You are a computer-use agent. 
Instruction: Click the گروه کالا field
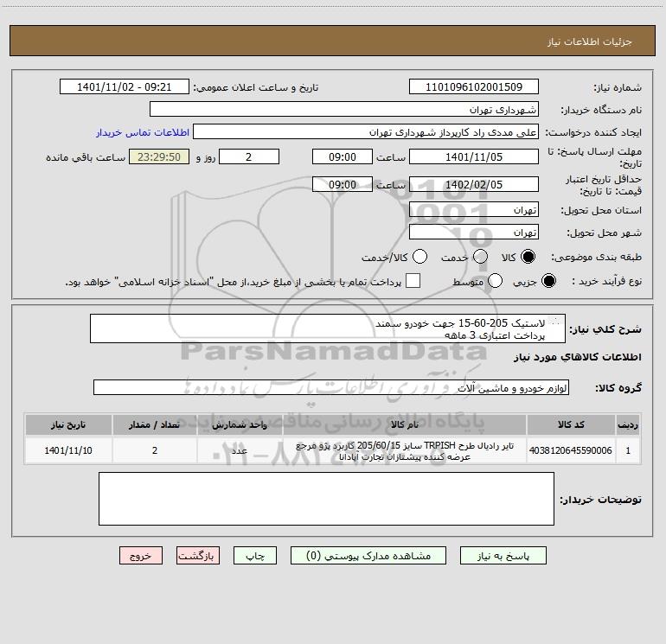coord(331,387)
